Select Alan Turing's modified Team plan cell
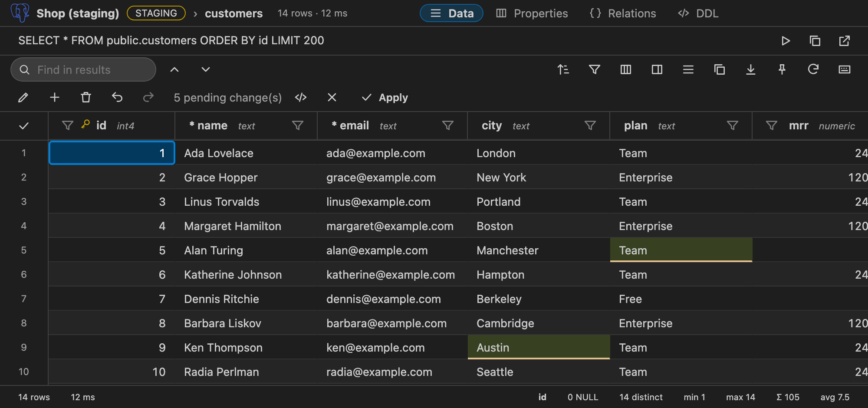 pyautogui.click(x=681, y=250)
